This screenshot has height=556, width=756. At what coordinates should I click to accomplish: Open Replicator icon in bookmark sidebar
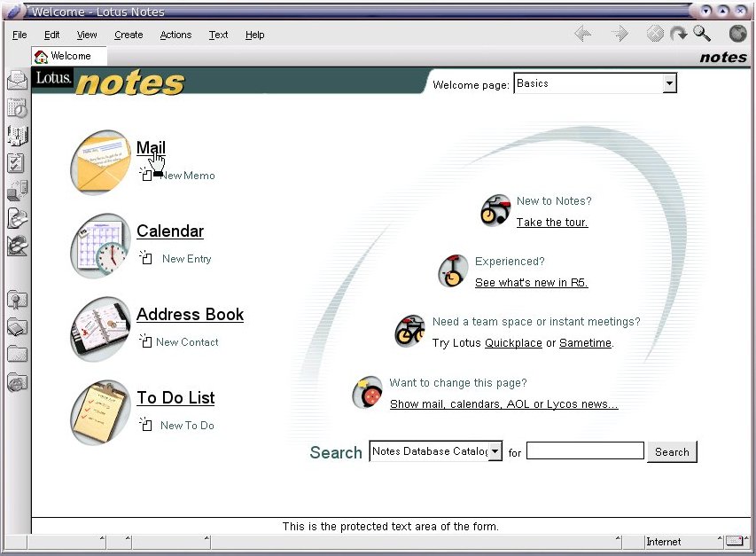(18, 191)
